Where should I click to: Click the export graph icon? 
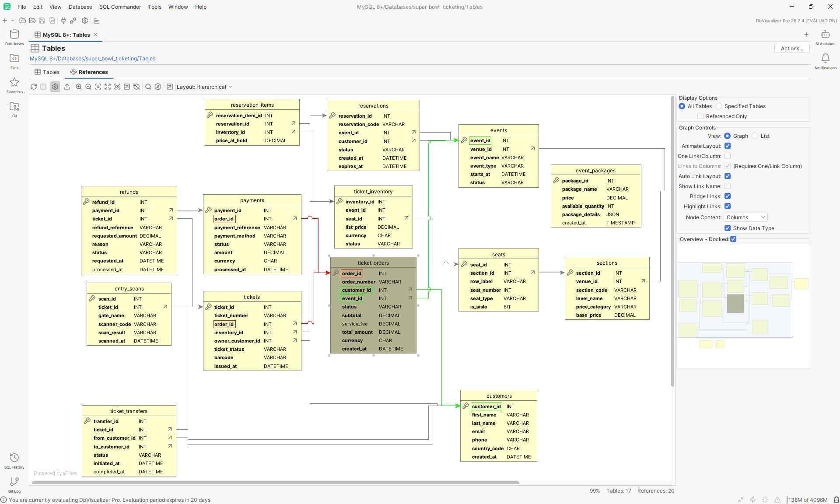(67, 87)
